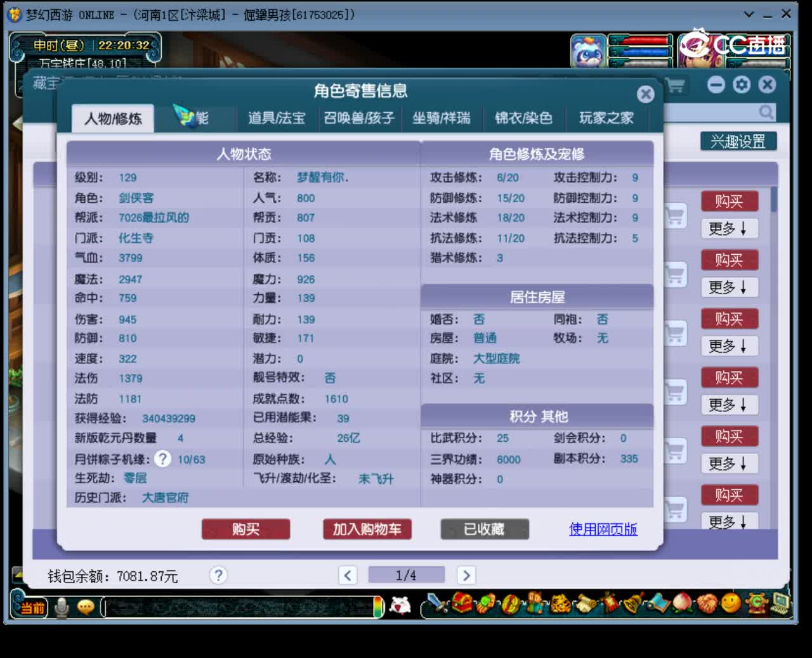Viewport: 812px width, 658px height.
Task: Click the help icon next to 钱包余额
Action: pos(218,575)
